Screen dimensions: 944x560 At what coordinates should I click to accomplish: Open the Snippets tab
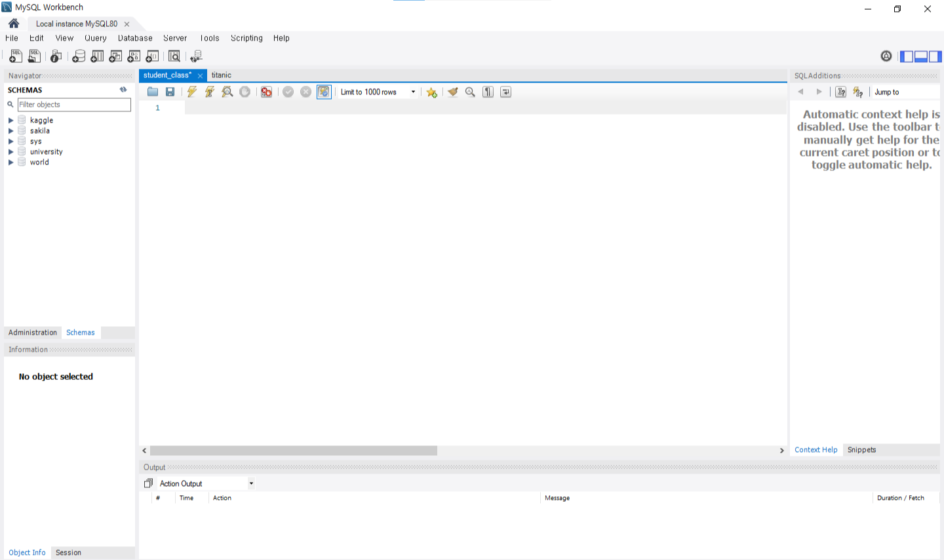click(x=861, y=450)
